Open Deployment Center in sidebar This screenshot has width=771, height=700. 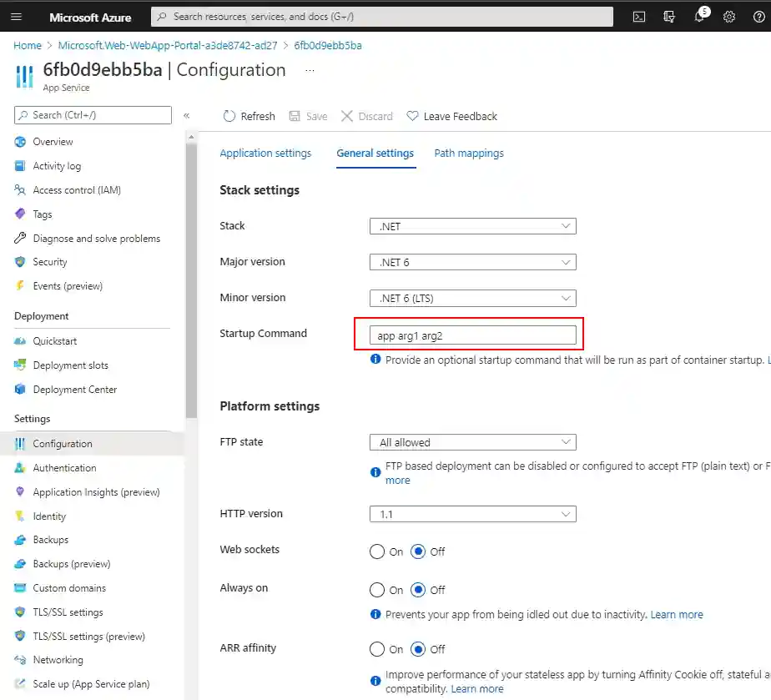point(74,390)
